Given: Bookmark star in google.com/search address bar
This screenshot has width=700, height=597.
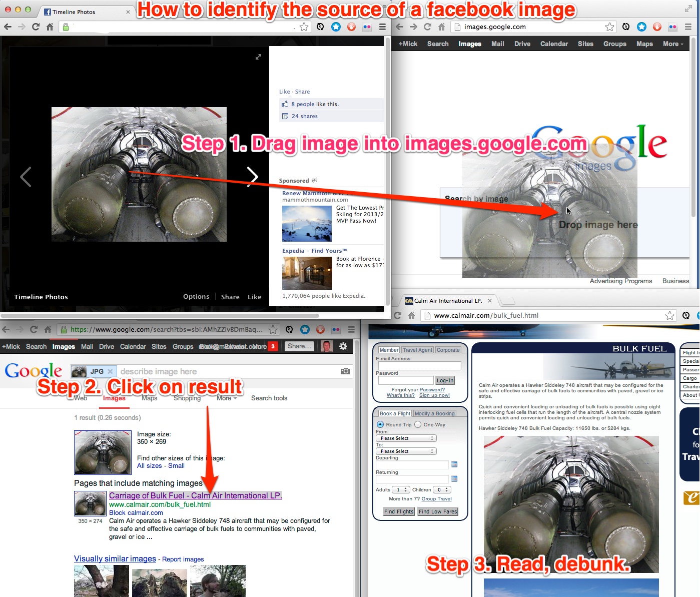Looking at the screenshot, I should [x=273, y=329].
